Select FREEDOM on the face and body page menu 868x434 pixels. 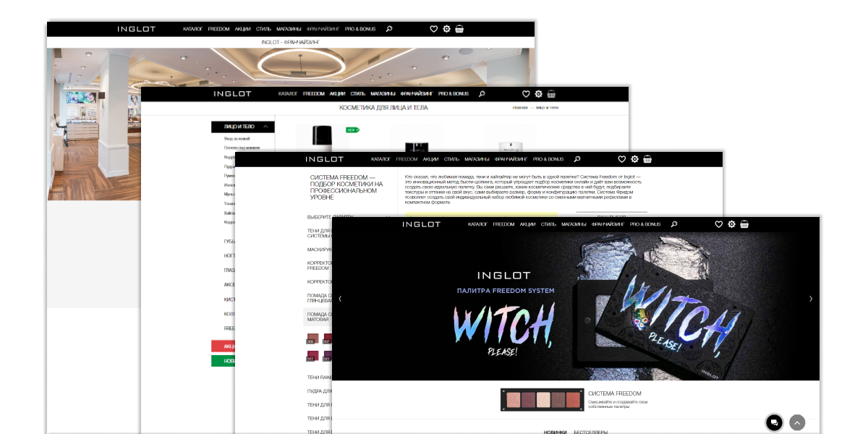point(314,94)
